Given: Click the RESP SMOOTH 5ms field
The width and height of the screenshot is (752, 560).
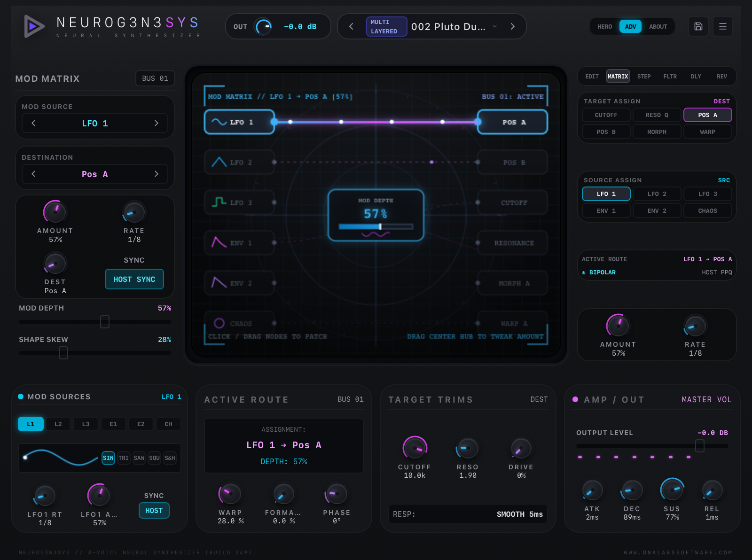Looking at the screenshot, I should [468, 514].
